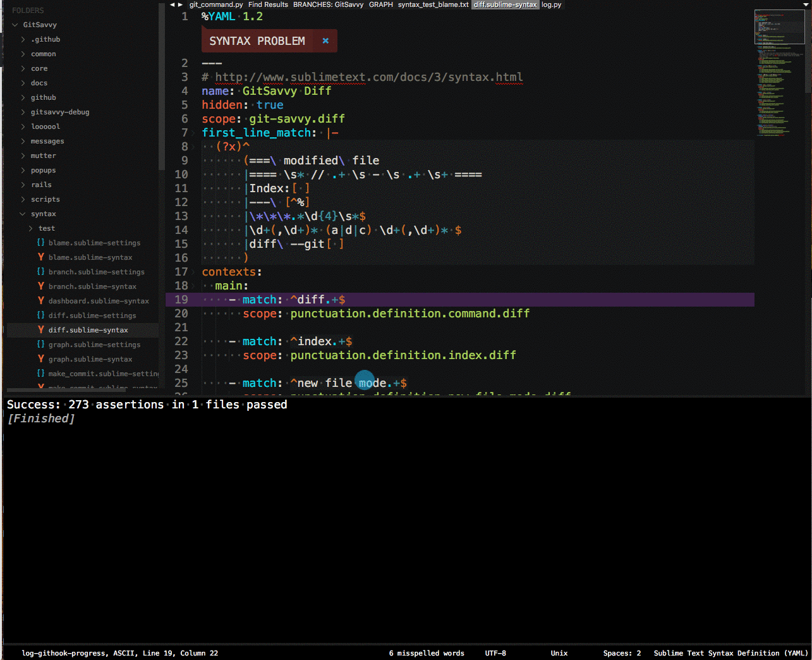Click line number 19 in gutter
This screenshot has height=660, width=812.
(181, 300)
